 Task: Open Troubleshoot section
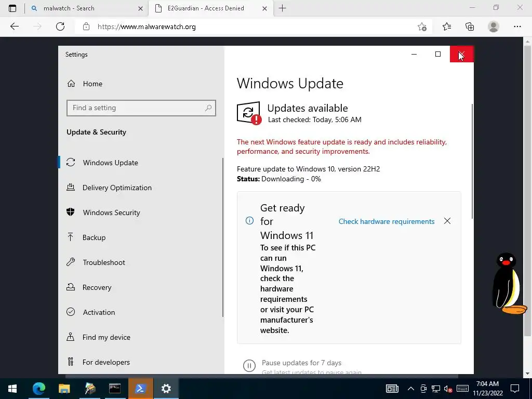(104, 262)
